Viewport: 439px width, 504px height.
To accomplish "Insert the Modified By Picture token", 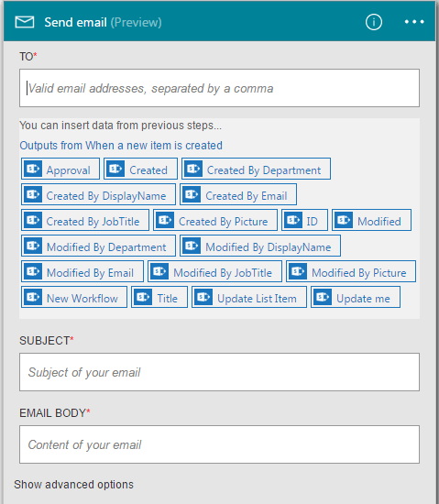I will click(x=351, y=271).
